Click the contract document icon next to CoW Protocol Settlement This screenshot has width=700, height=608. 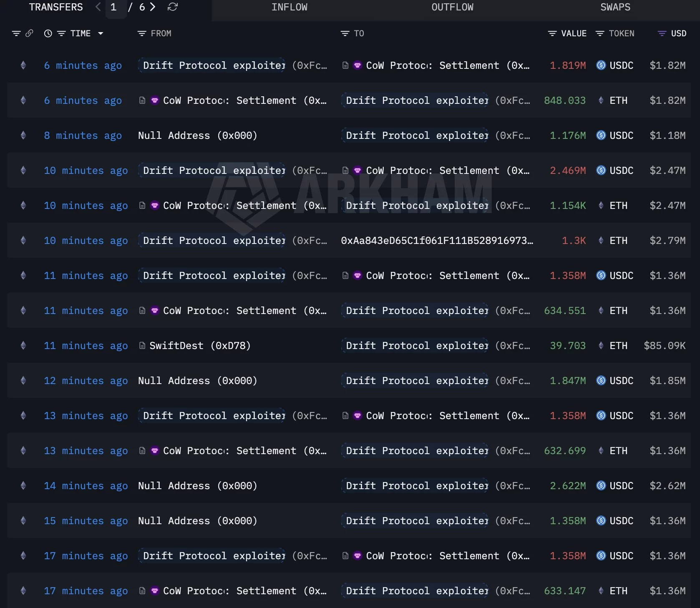345,65
